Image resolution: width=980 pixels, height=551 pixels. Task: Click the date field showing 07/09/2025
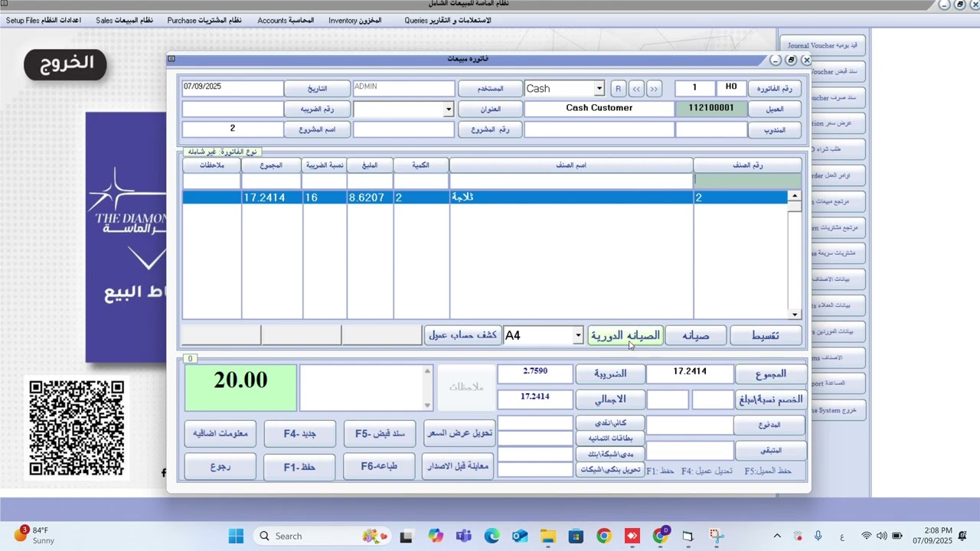233,88
